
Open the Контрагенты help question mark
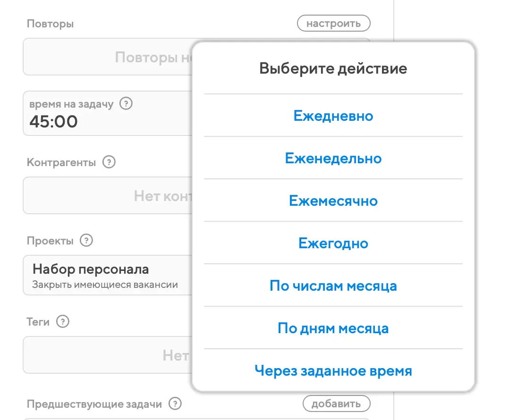point(109,162)
